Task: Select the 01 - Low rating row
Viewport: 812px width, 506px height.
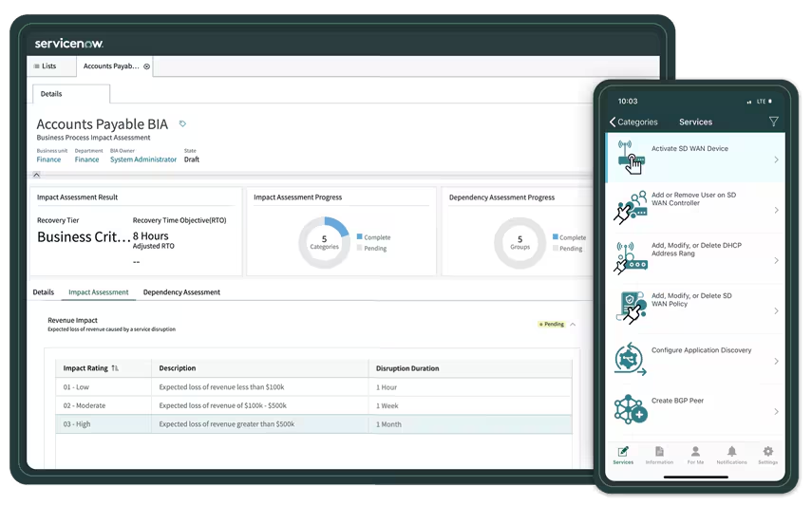Action: click(x=313, y=387)
